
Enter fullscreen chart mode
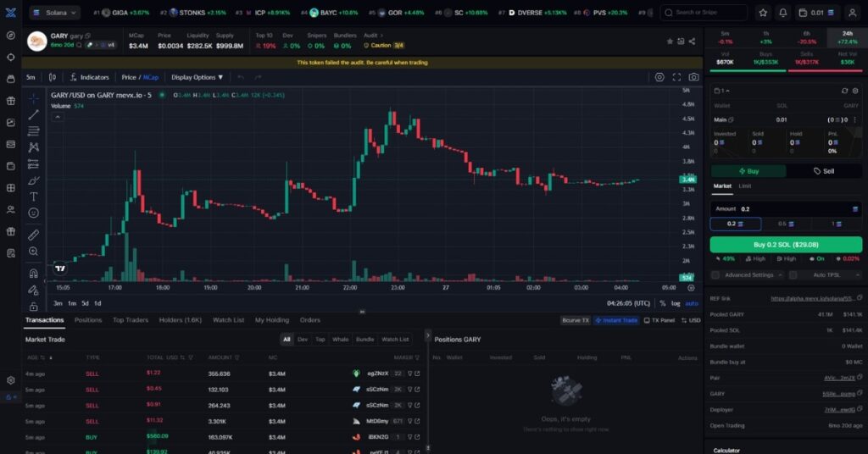coord(676,77)
